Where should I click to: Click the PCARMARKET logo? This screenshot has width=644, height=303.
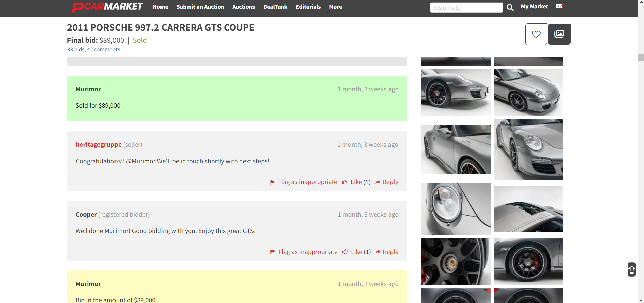point(107,7)
